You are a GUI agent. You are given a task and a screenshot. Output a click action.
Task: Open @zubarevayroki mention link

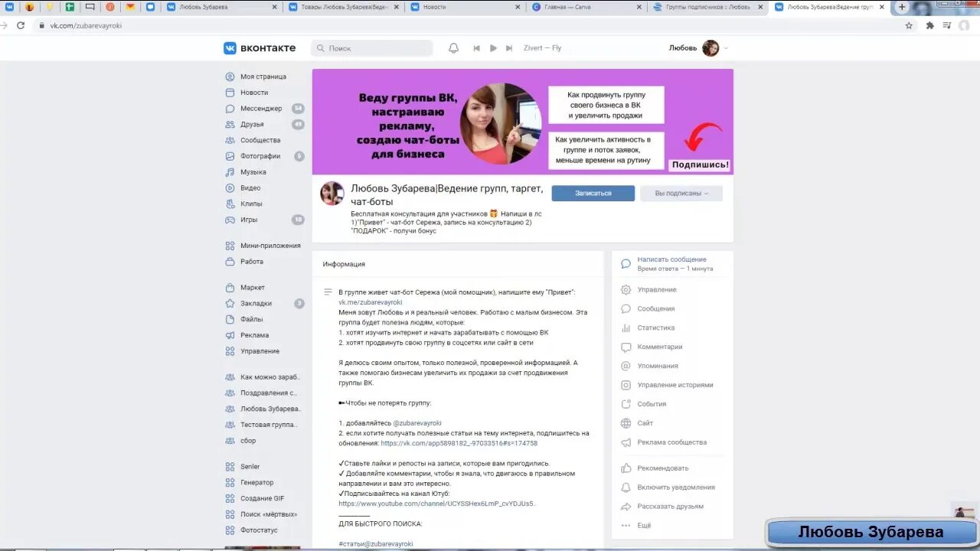(x=417, y=423)
